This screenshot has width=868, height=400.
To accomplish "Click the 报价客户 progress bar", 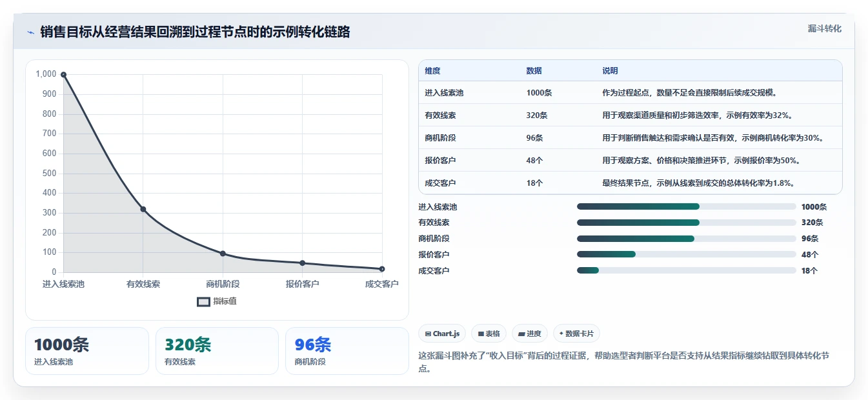I will click(x=687, y=254).
